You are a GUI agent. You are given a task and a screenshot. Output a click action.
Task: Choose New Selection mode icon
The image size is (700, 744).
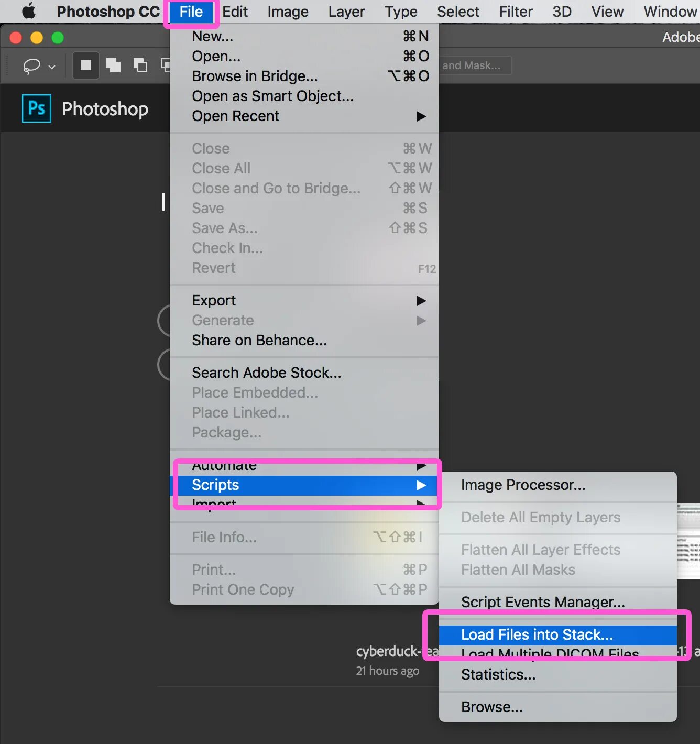pyautogui.click(x=86, y=65)
